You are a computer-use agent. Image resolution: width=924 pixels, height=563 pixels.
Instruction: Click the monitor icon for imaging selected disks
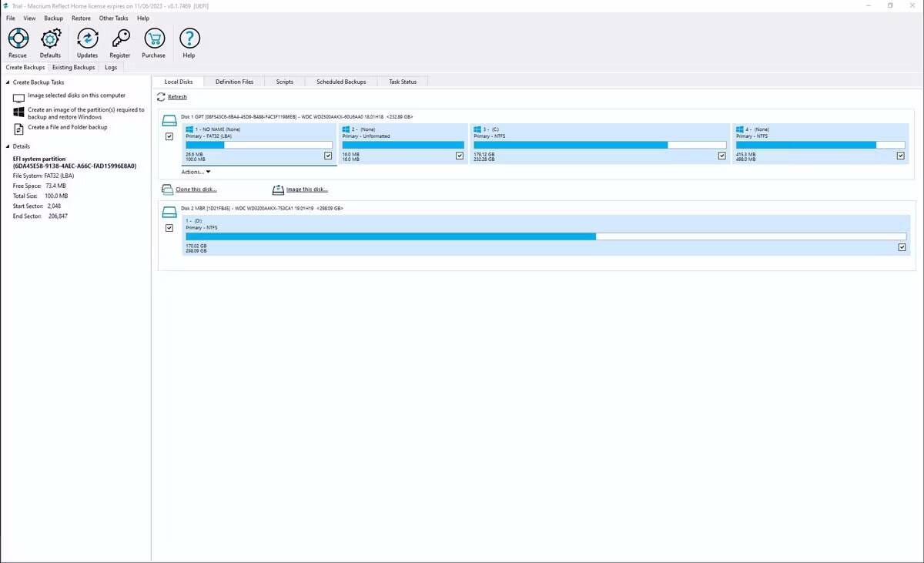click(x=19, y=97)
